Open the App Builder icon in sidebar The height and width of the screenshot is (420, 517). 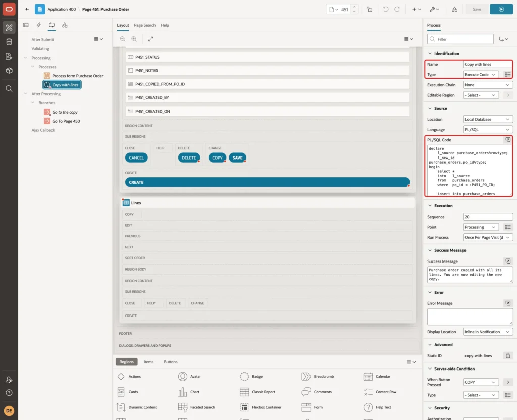pyautogui.click(x=9, y=28)
